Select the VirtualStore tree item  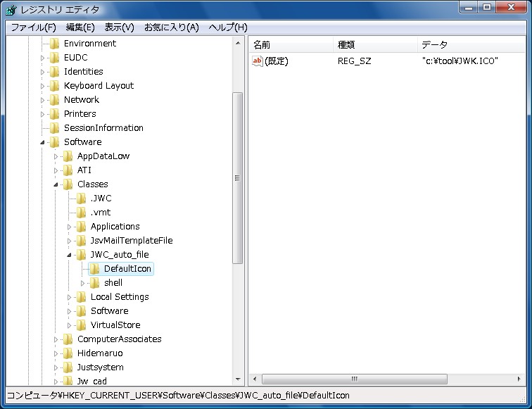click(115, 325)
